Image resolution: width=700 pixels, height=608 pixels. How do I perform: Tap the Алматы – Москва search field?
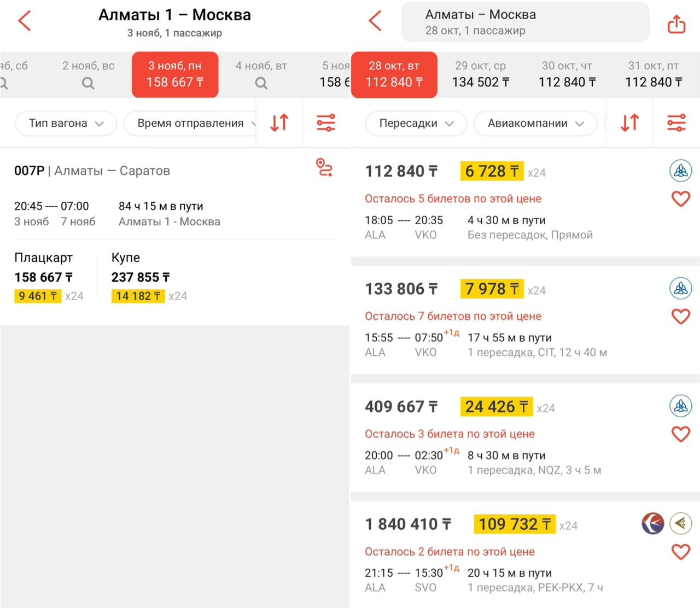(525, 22)
